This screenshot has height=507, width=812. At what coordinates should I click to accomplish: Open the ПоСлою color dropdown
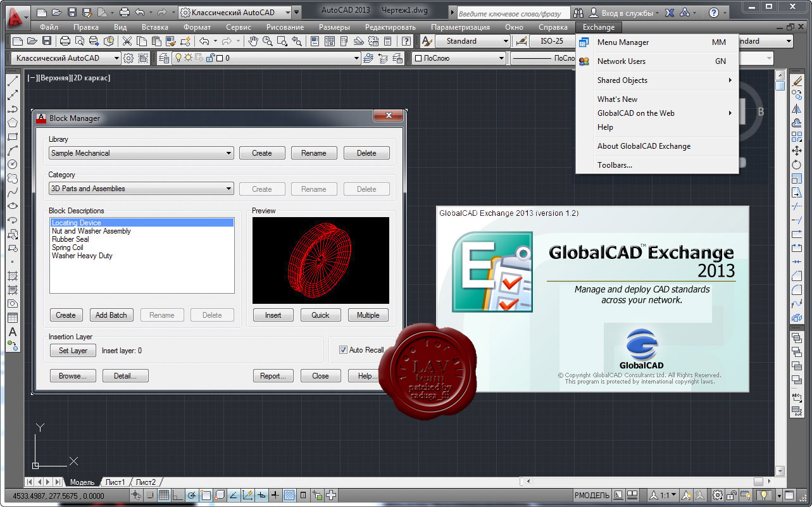click(459, 58)
